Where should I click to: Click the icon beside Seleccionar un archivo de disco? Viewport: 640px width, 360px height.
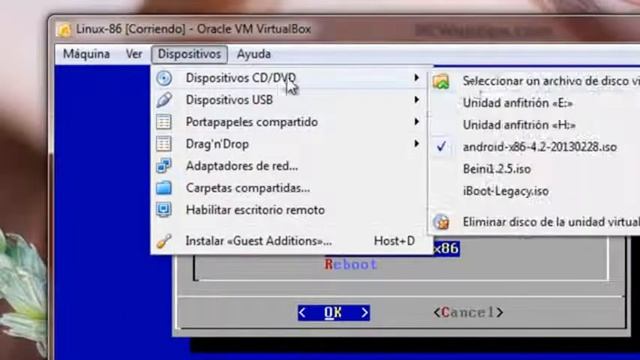tap(441, 81)
